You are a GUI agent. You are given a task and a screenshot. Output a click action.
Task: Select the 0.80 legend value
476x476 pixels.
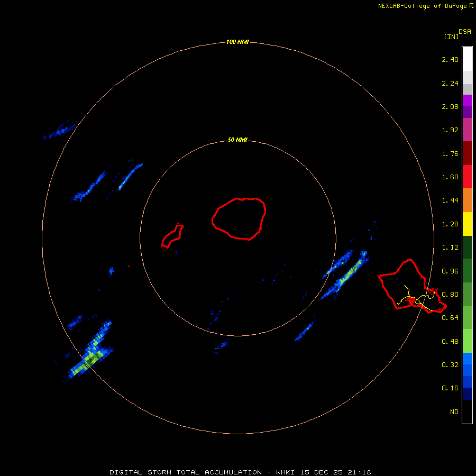(x=450, y=295)
